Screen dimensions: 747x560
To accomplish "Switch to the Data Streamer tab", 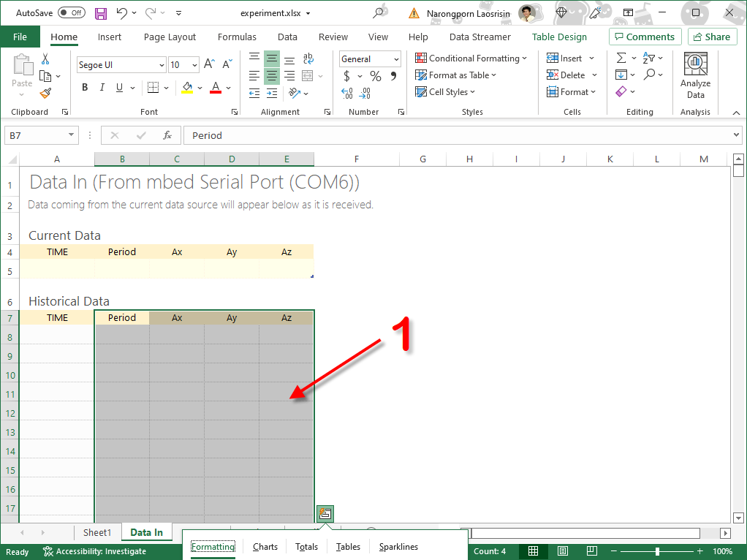I will coord(479,37).
